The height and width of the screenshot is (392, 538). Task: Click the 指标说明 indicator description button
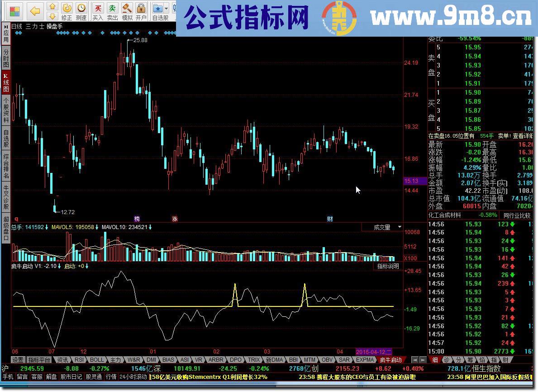coord(387,266)
